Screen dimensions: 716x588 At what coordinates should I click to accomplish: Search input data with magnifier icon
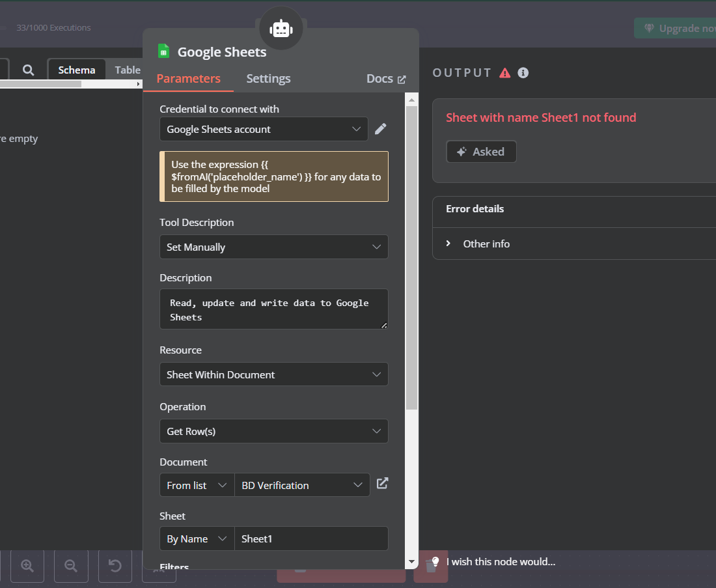[x=28, y=70]
